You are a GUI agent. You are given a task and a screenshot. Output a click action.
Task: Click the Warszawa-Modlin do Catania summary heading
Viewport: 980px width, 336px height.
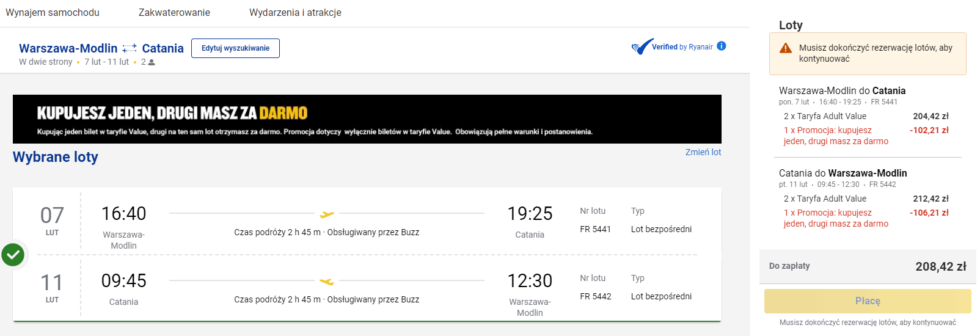[842, 90]
